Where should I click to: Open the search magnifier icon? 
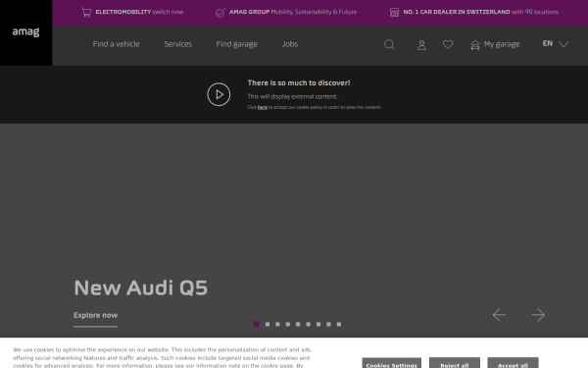pyautogui.click(x=389, y=44)
